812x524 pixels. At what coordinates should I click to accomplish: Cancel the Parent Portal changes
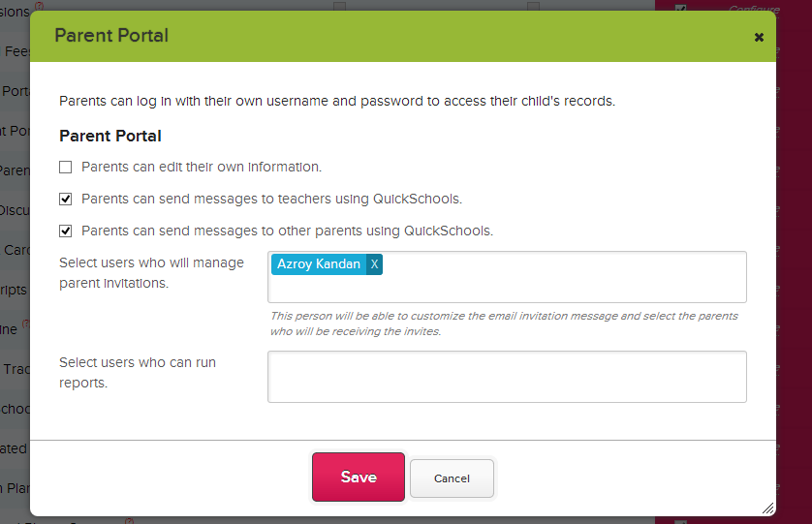pyautogui.click(x=452, y=478)
